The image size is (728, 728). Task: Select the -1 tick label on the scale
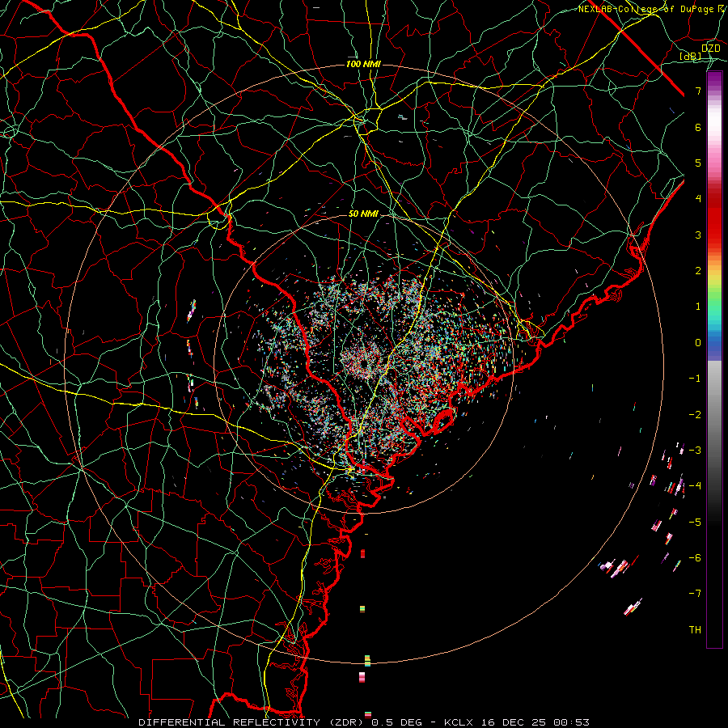[x=695, y=379]
